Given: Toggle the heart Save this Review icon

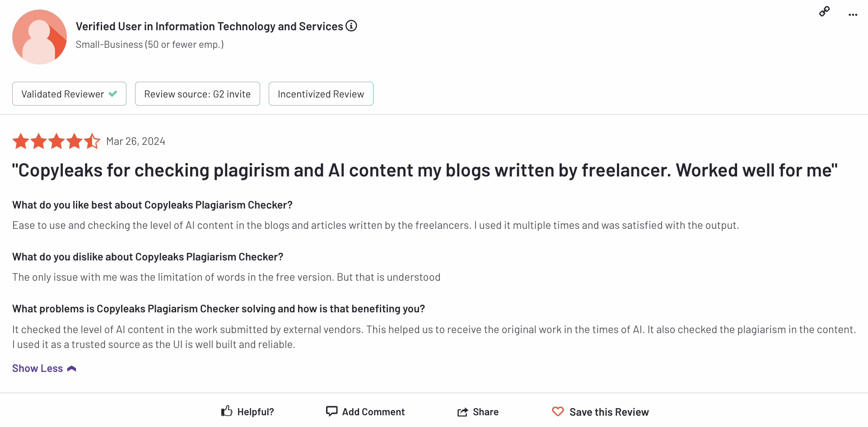Looking at the screenshot, I should (x=558, y=411).
